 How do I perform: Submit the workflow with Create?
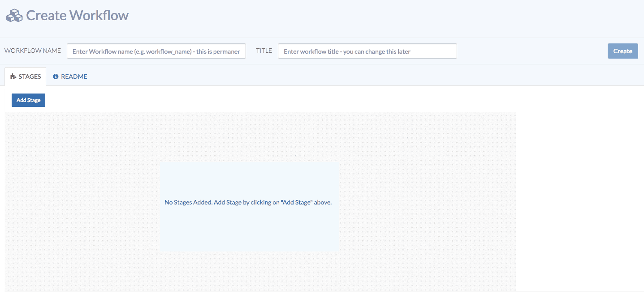[x=622, y=51]
